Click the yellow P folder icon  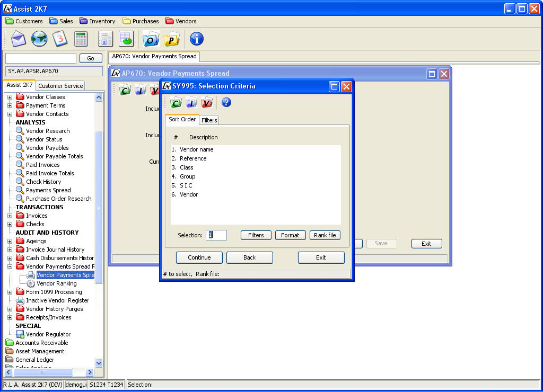(x=171, y=39)
